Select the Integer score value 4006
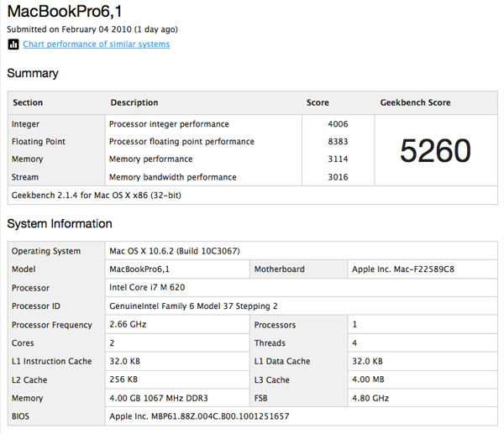This screenshot has height=434, width=504. point(338,124)
